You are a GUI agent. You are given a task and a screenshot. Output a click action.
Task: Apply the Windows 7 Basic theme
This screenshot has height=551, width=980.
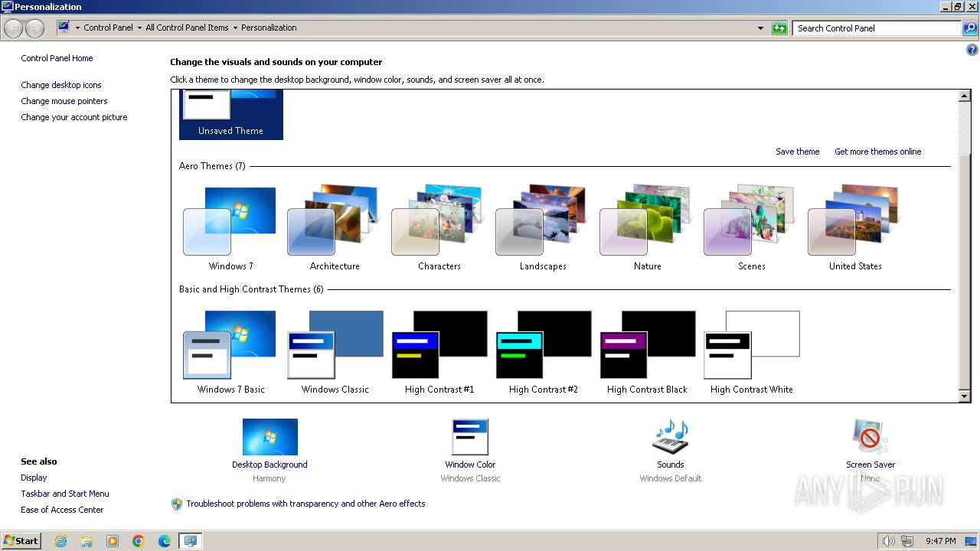pos(230,351)
